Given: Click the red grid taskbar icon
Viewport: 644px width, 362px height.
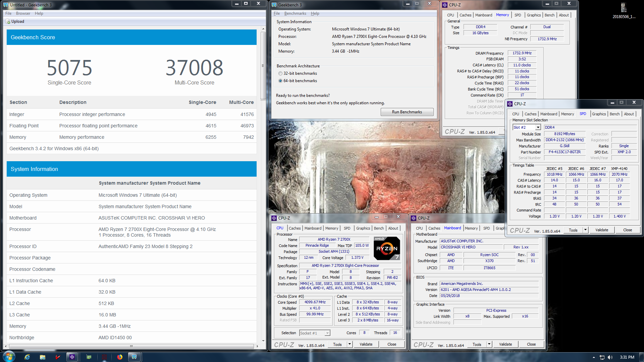Looking at the screenshot, I should pos(104,357).
